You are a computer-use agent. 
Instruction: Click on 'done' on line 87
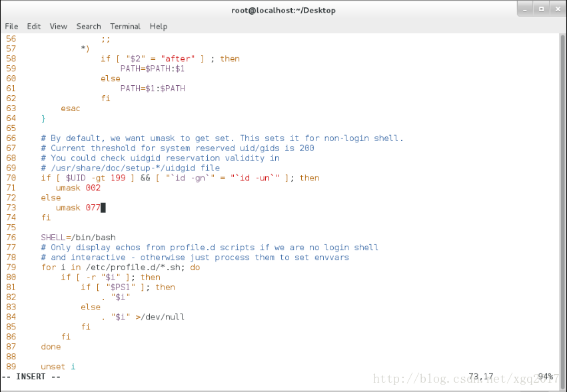click(x=51, y=347)
